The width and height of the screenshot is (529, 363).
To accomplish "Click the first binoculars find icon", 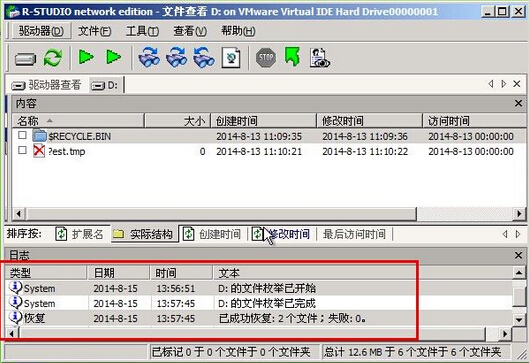I will (149, 58).
